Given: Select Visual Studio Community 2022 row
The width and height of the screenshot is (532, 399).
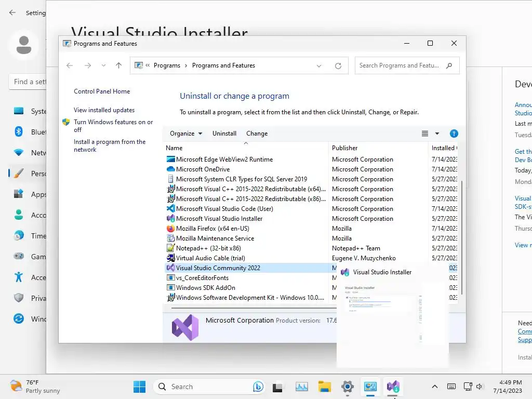Looking at the screenshot, I should tap(250, 268).
